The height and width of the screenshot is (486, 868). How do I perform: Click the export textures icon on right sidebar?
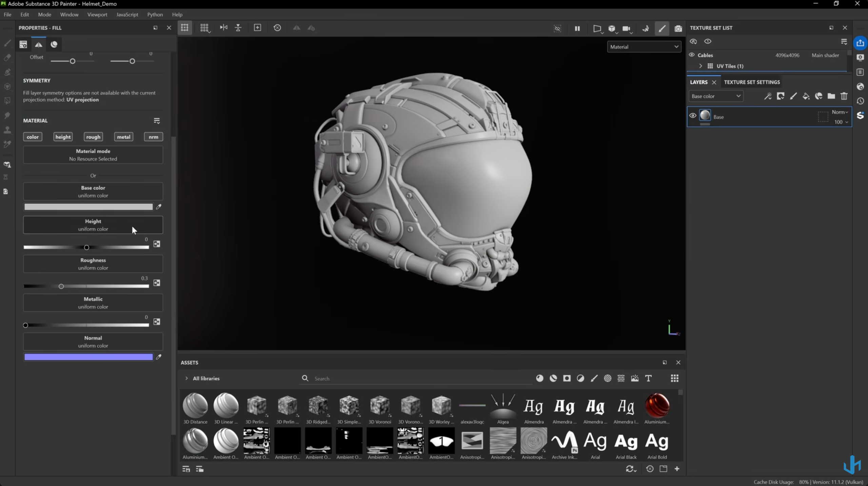point(860,43)
